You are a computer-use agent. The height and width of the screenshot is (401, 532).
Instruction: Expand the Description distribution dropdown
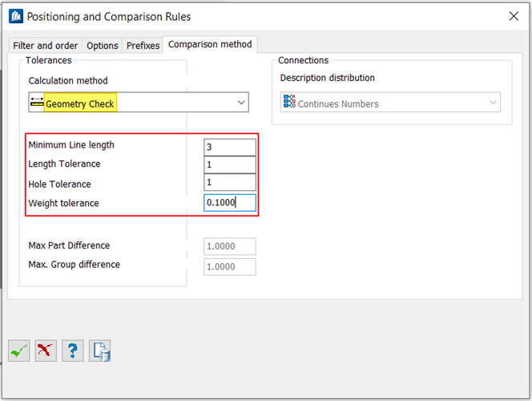[493, 103]
